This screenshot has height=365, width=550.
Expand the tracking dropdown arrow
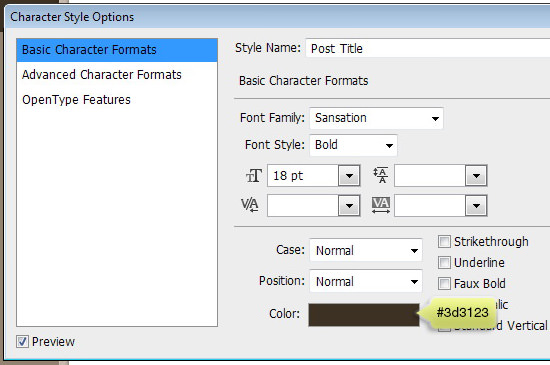click(476, 205)
